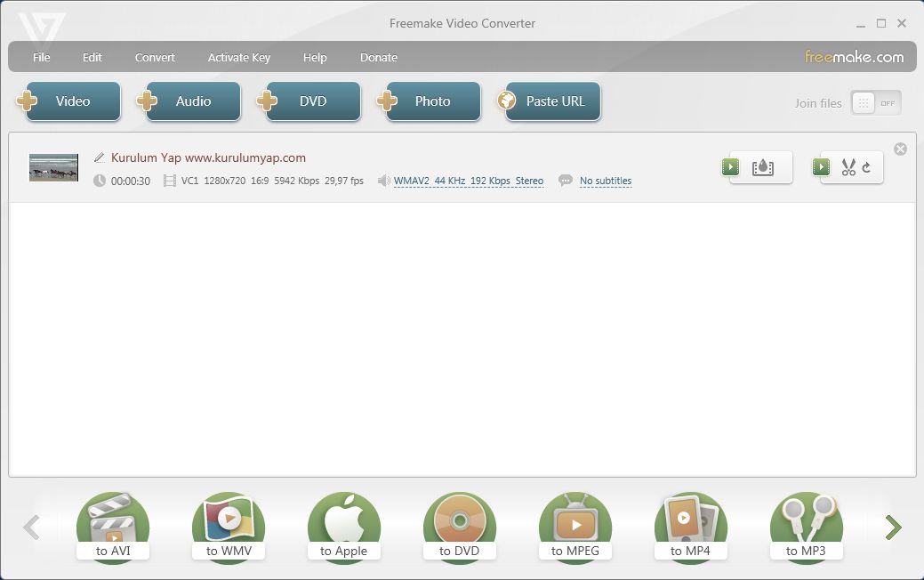Image resolution: width=924 pixels, height=580 pixels.
Task: Play preview next to watermark button
Action: coord(731,167)
